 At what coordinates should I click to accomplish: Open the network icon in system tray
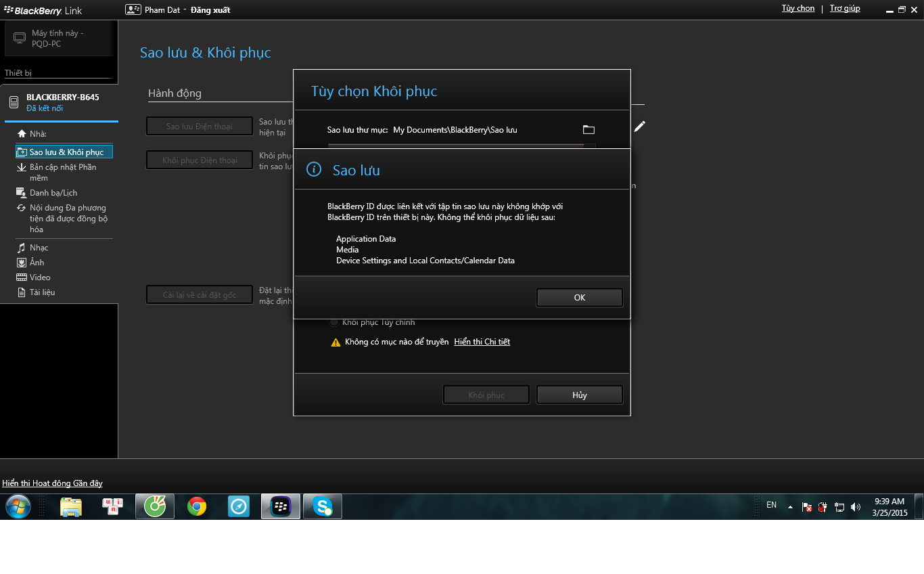839,507
